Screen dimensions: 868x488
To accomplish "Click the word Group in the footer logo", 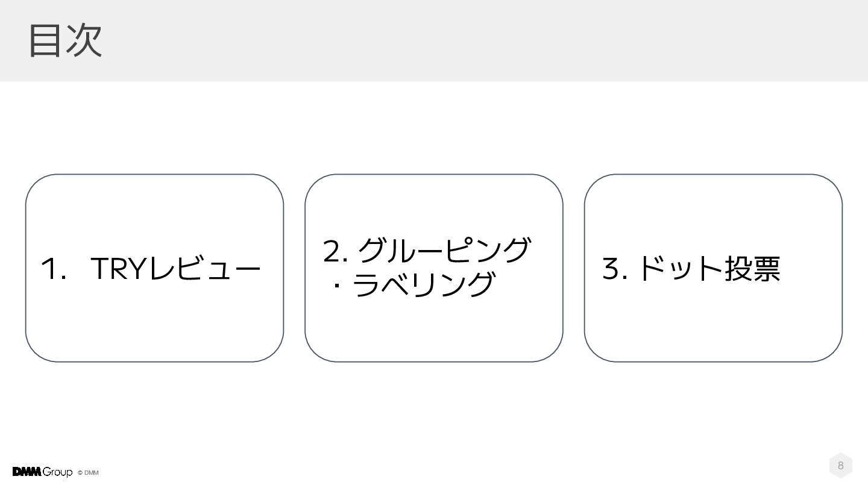I will point(58,472).
